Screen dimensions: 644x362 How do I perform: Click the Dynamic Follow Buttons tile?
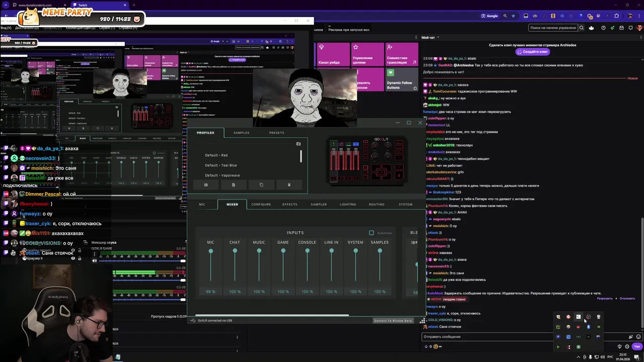click(x=401, y=79)
